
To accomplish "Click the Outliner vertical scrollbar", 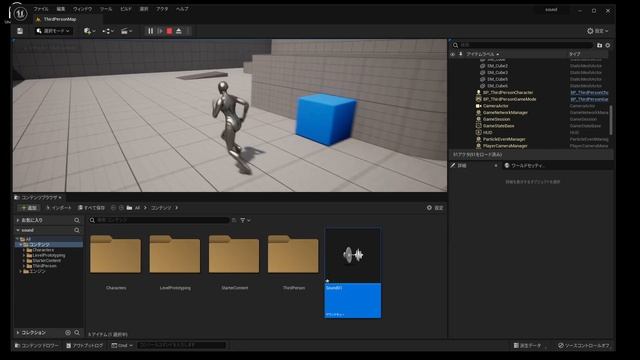I will pos(611,120).
